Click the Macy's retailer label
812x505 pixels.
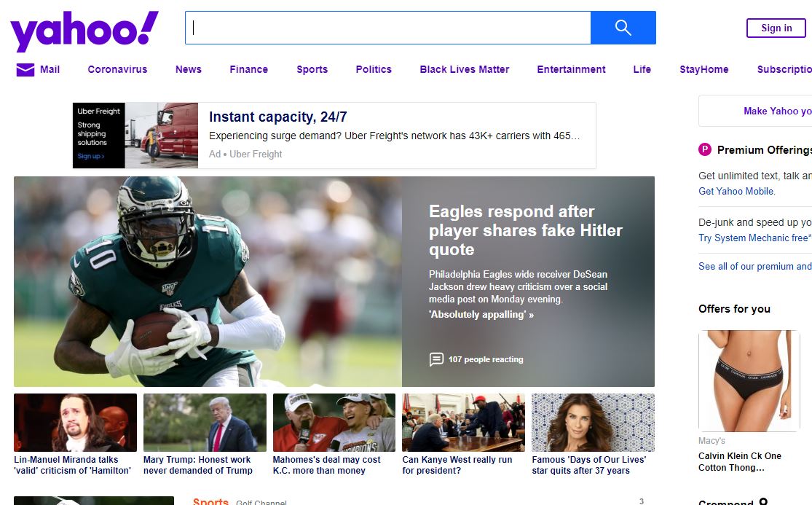point(712,441)
